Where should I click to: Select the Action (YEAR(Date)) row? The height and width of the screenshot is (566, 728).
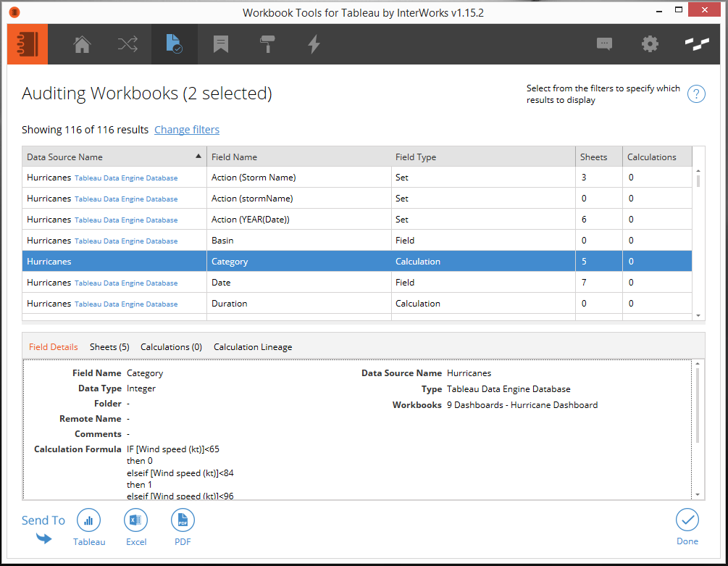point(357,219)
